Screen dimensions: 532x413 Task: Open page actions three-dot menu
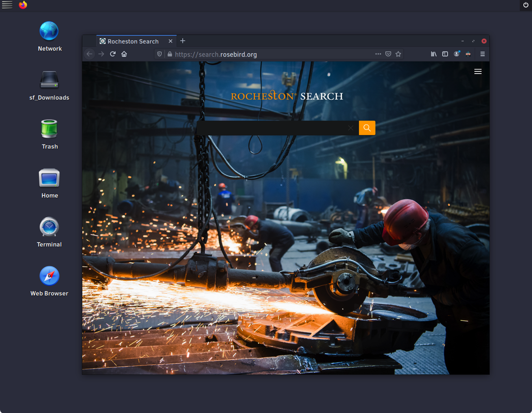click(x=378, y=54)
